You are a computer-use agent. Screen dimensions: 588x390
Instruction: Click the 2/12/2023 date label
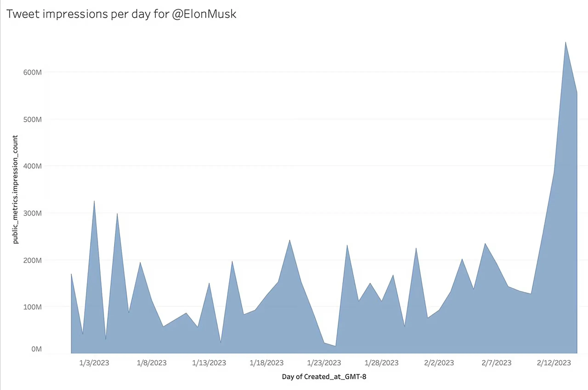554,363
